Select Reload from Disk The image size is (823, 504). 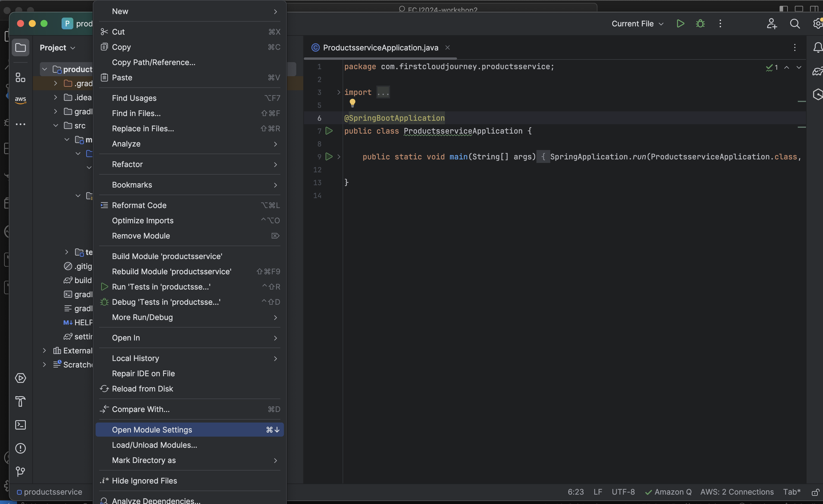click(189, 389)
